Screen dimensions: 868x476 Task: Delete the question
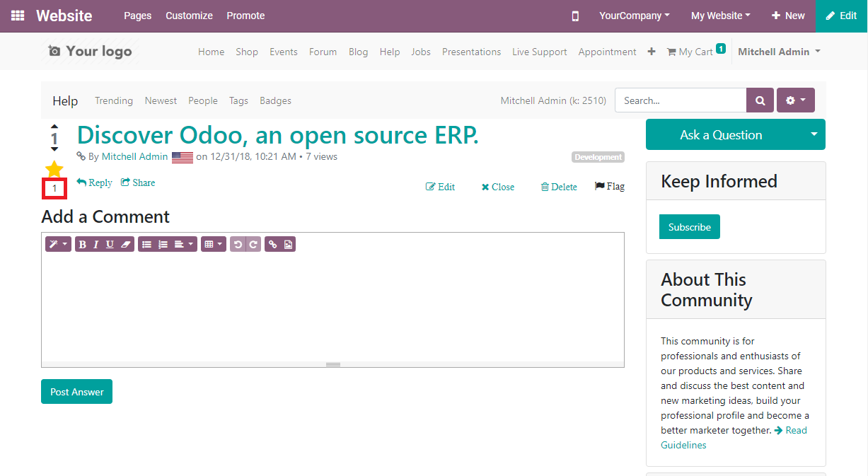559,187
